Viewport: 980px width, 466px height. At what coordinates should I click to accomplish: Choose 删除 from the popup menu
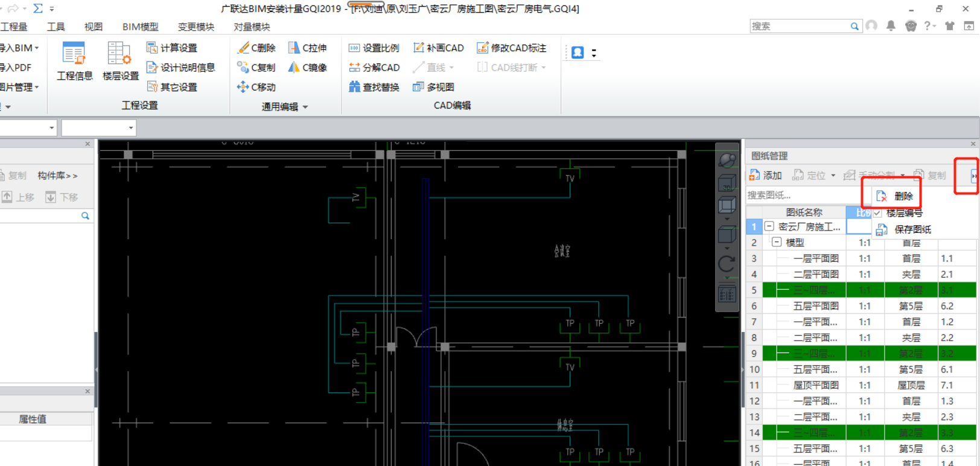895,196
